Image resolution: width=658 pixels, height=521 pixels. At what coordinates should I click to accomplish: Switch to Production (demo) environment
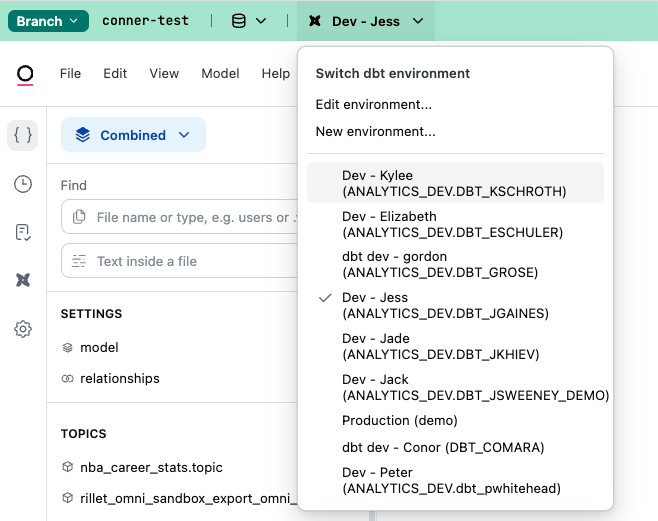(x=399, y=421)
